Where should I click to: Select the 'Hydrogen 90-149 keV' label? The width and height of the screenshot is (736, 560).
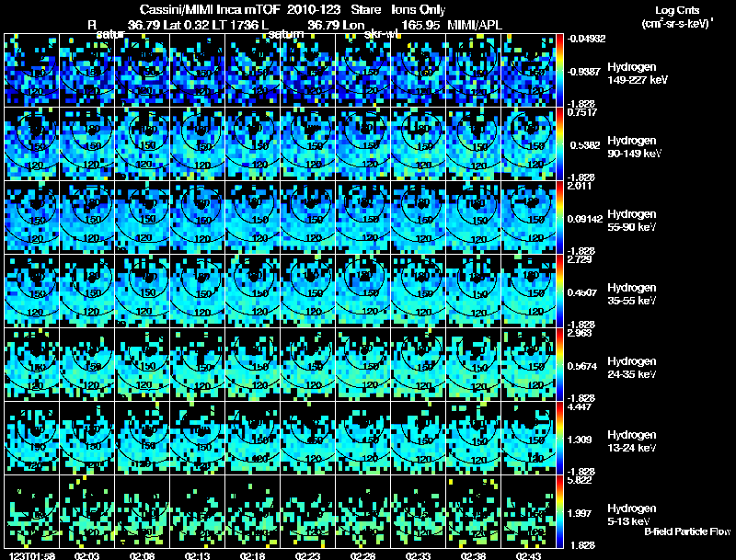[x=634, y=147]
